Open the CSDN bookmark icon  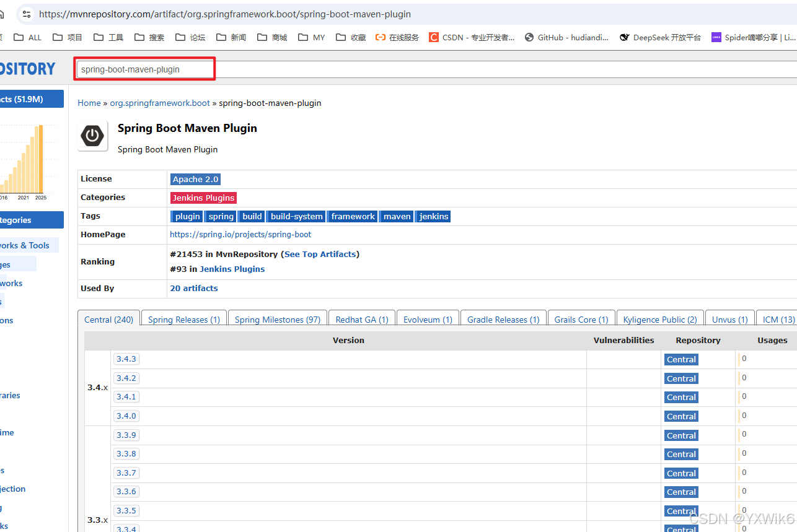434,37
